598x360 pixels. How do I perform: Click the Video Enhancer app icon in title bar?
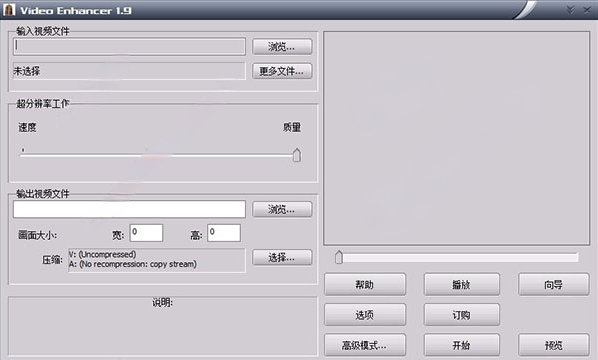click(8, 10)
